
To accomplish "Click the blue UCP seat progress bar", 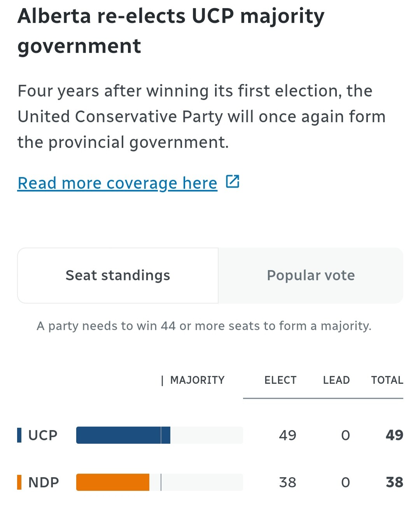I will (123, 435).
